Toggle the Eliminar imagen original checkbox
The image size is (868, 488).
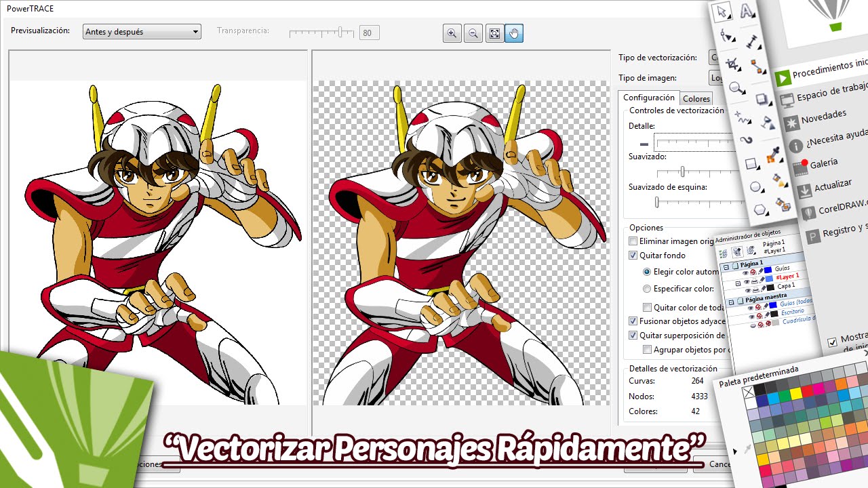[633, 241]
